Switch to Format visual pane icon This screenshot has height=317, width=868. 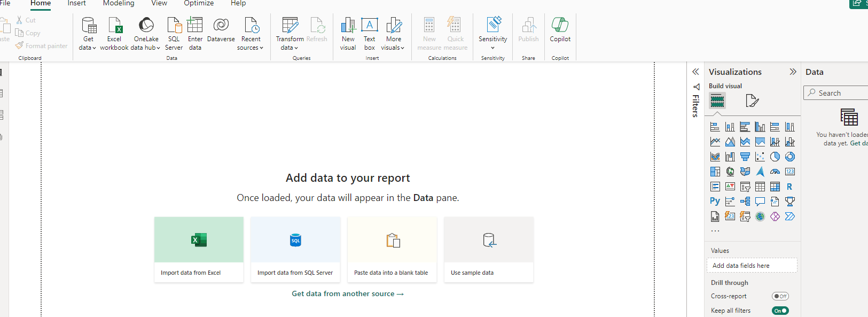(x=752, y=100)
